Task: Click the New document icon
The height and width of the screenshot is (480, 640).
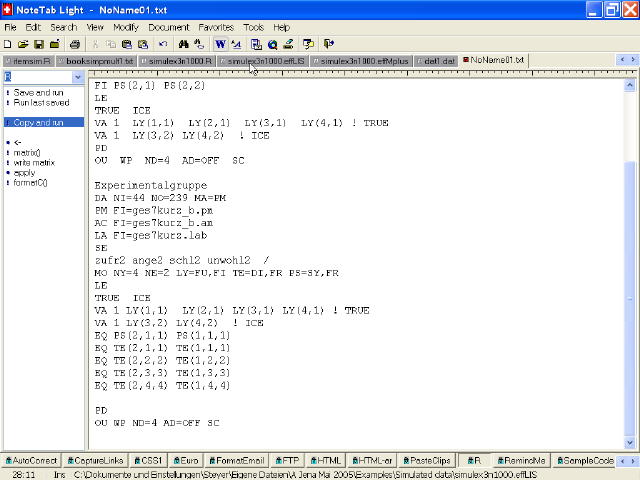Action: [x=8, y=44]
